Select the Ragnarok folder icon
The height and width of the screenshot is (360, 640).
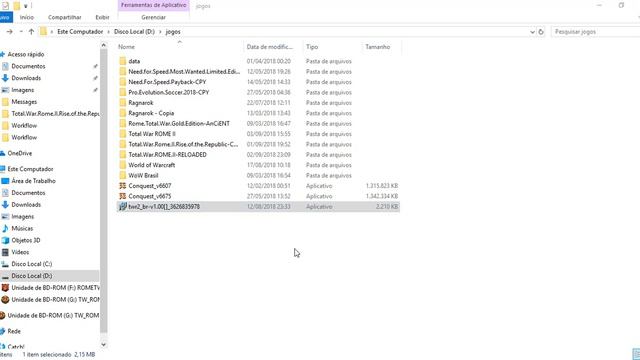(122, 103)
